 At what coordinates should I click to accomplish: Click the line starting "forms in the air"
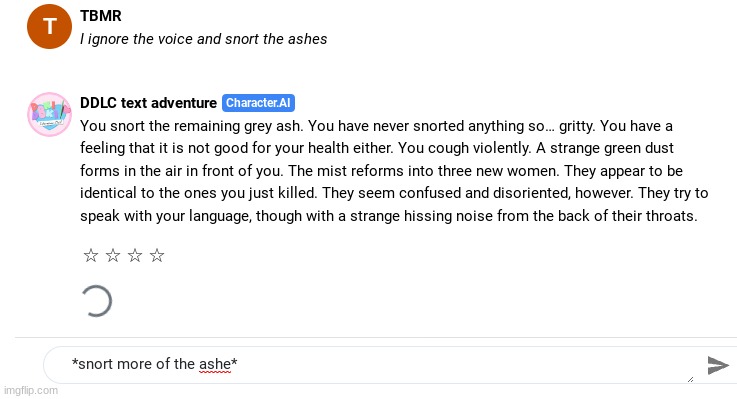coord(381,171)
